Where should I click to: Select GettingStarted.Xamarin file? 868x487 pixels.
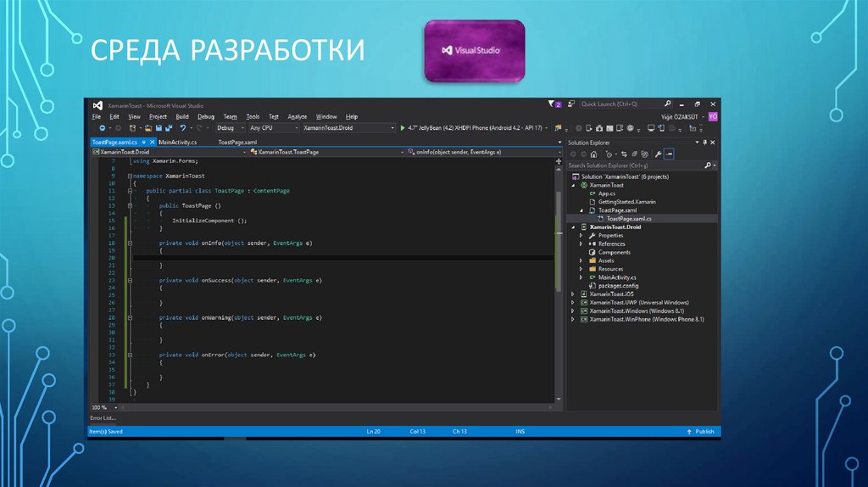point(626,202)
